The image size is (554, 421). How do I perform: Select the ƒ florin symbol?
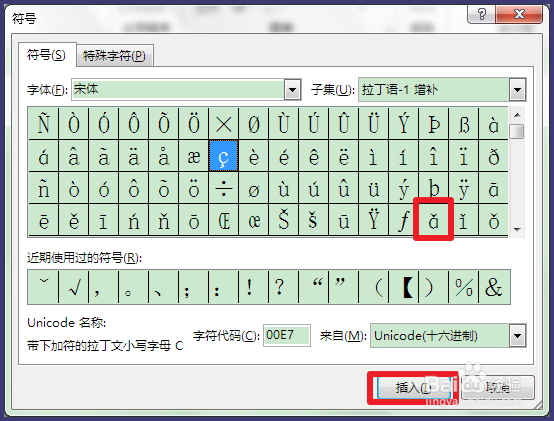click(404, 220)
